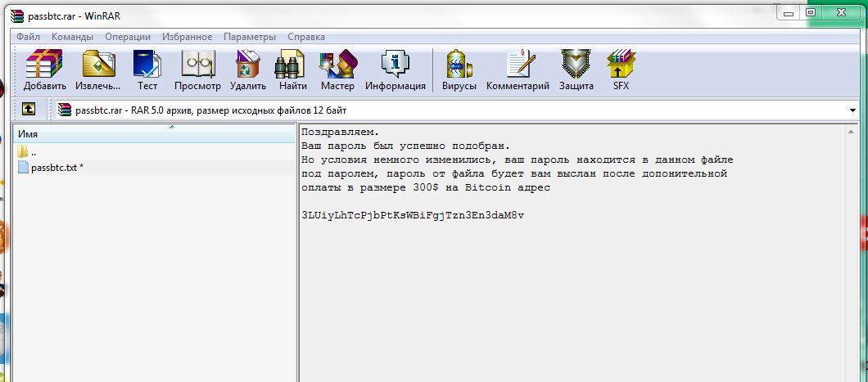This screenshot has height=382, width=868.
Task: Open the Комментарий (Comment) tool
Action: coord(518,70)
